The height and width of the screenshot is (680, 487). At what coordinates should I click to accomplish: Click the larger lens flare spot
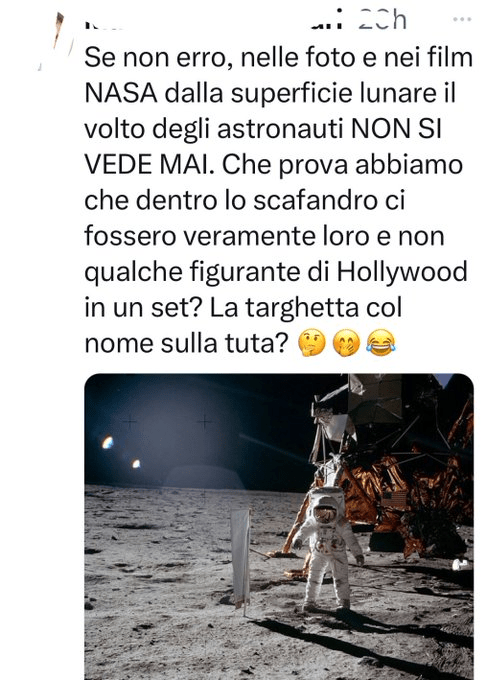pos(107,442)
